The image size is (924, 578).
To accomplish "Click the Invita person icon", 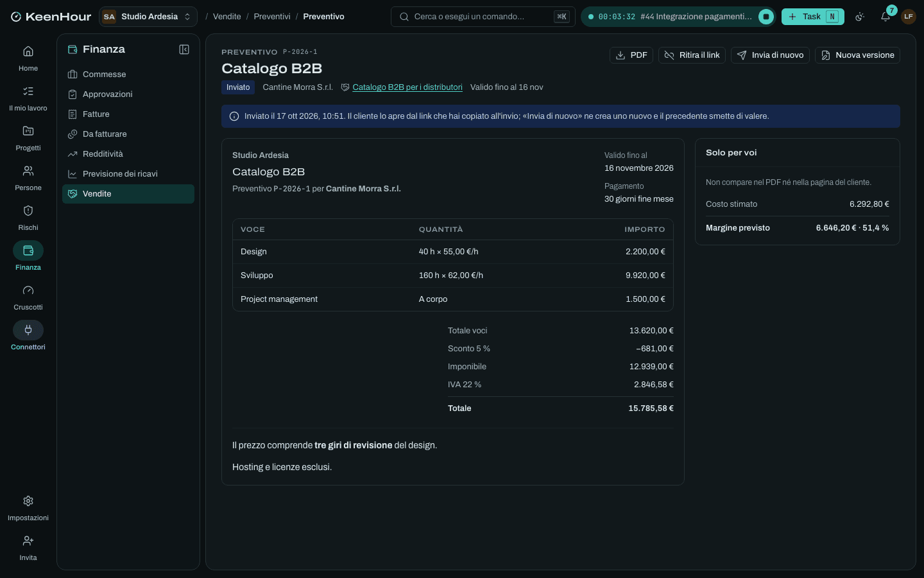I will tap(28, 541).
